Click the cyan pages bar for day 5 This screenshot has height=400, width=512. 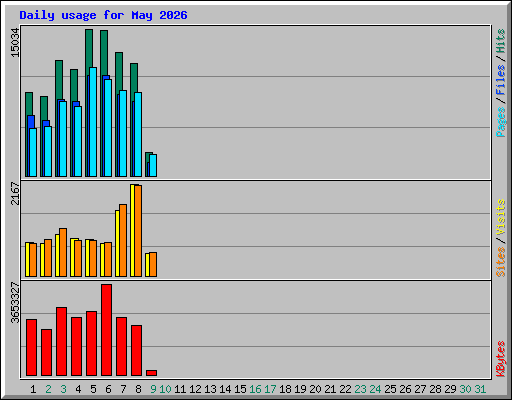(93, 122)
